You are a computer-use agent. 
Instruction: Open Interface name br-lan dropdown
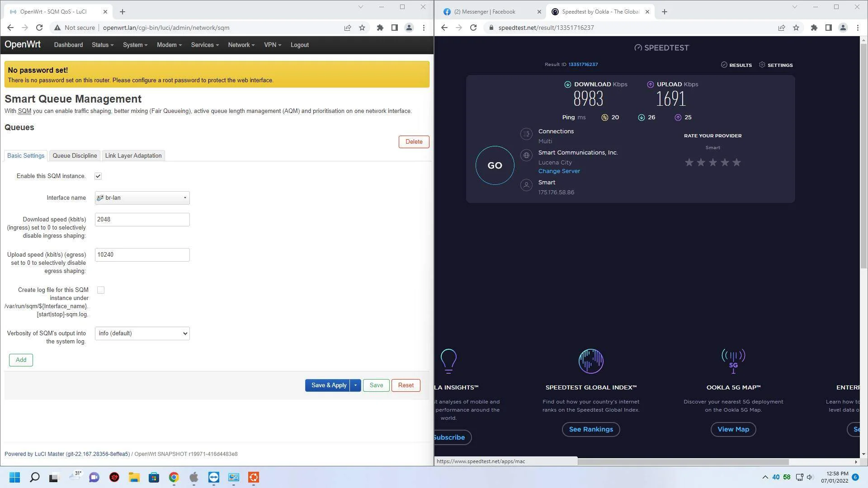pos(142,198)
